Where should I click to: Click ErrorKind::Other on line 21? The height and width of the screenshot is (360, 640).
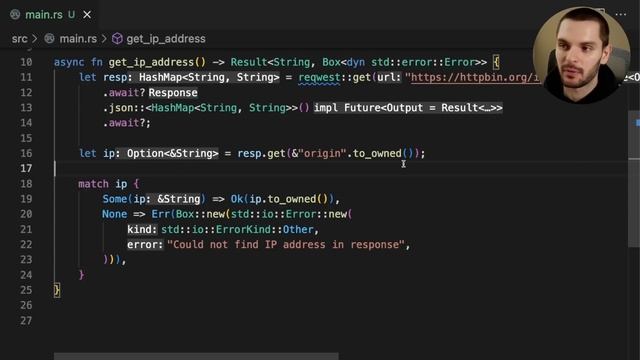(x=264, y=229)
